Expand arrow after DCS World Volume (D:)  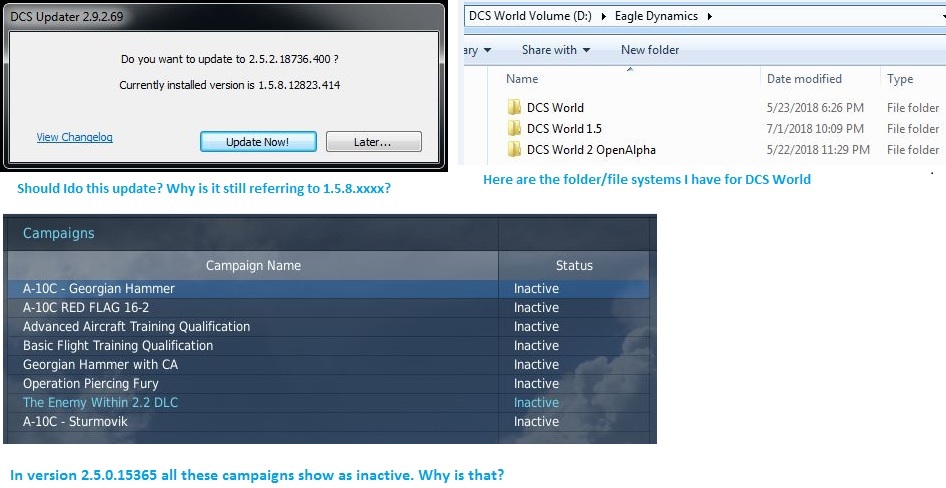point(604,16)
